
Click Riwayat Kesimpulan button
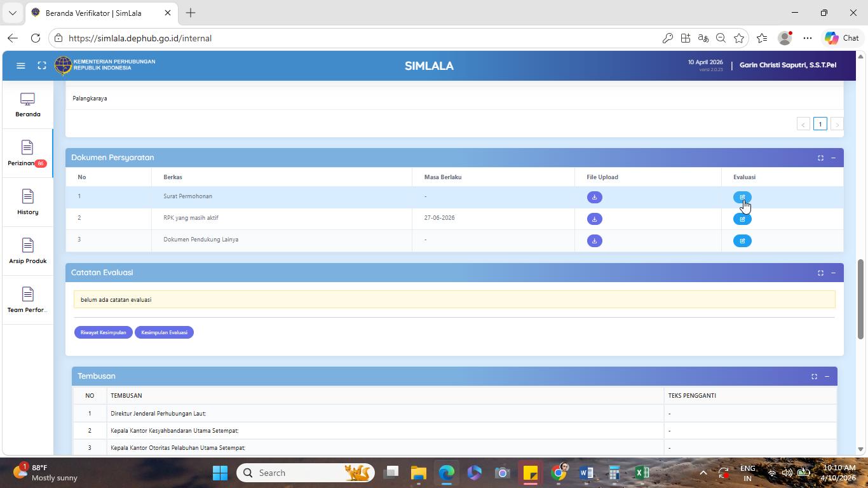click(x=104, y=332)
